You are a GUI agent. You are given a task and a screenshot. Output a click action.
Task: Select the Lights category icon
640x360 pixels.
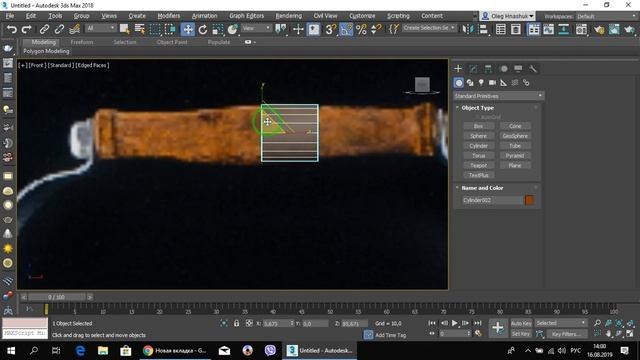(x=481, y=83)
